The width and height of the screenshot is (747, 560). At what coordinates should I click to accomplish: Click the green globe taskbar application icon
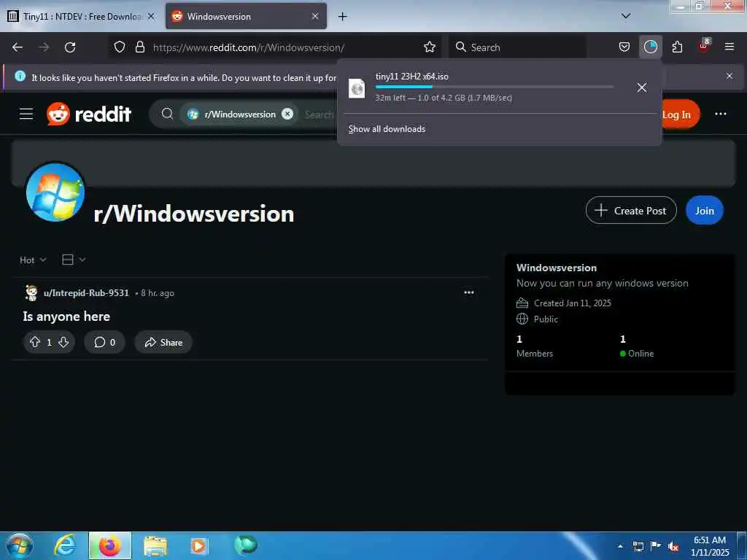point(246,545)
